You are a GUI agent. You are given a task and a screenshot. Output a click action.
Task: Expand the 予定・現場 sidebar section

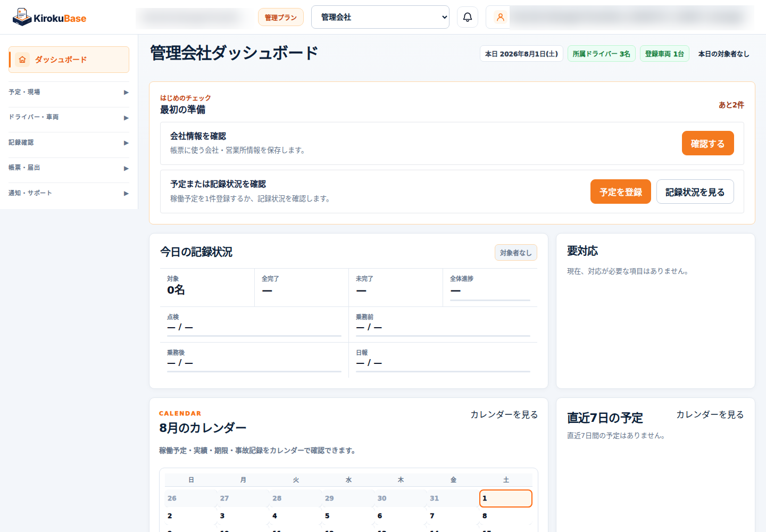tap(69, 92)
